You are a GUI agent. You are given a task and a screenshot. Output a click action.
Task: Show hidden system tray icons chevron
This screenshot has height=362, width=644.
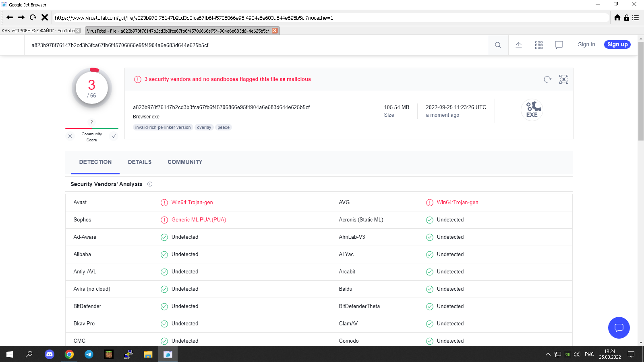click(x=548, y=354)
